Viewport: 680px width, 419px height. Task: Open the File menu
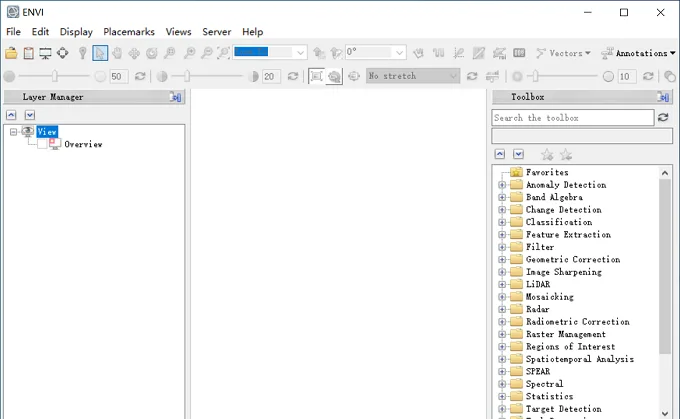[x=13, y=32]
